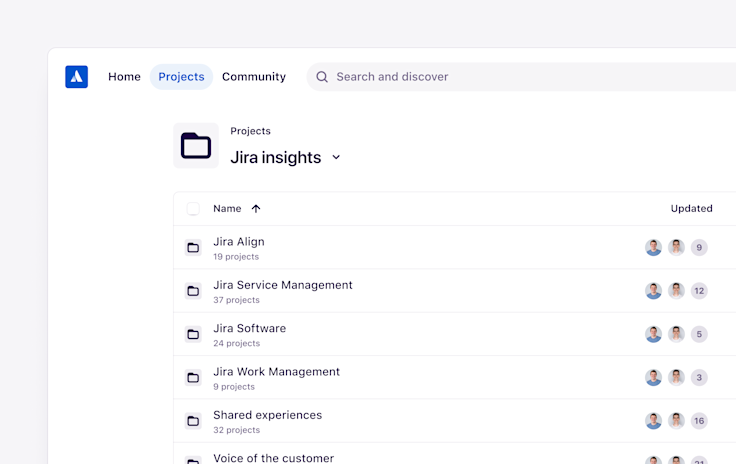Click the Jira Work Management folder icon
This screenshot has height=464, width=736.
pyautogui.click(x=193, y=378)
